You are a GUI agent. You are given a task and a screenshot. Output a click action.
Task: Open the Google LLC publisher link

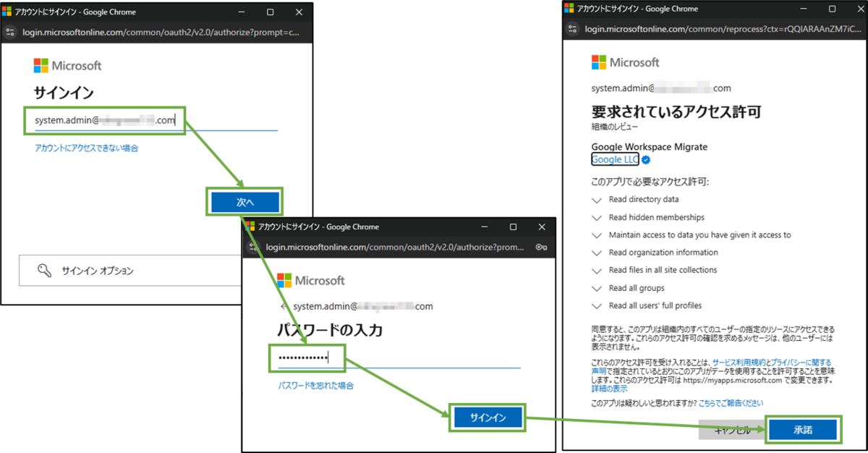click(x=615, y=159)
